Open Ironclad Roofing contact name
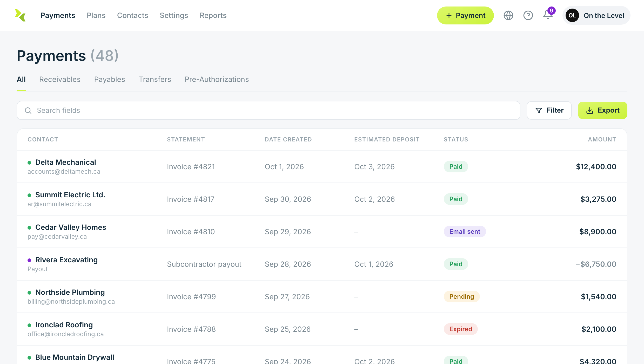Image resolution: width=644 pixels, height=364 pixels. 64,325
